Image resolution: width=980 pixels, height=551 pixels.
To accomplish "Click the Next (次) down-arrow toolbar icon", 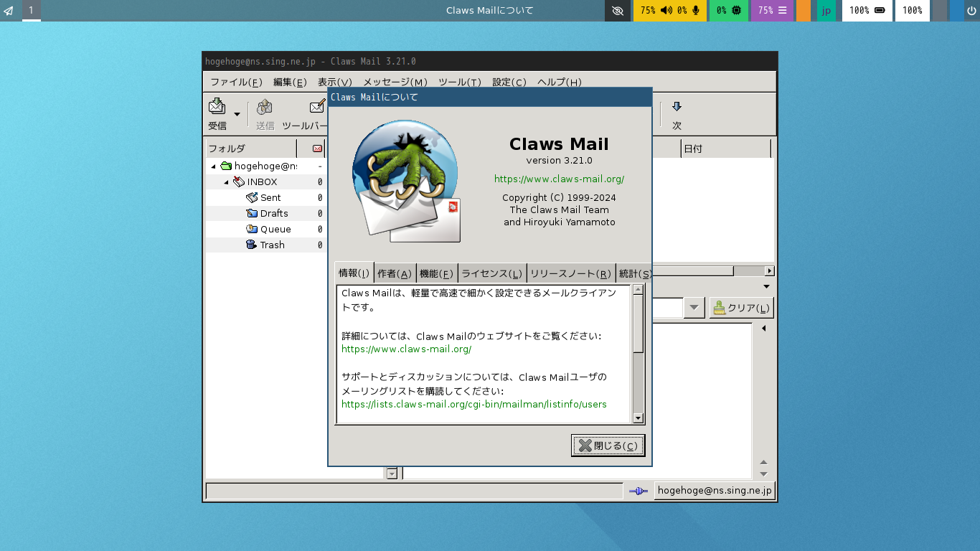I will click(677, 107).
